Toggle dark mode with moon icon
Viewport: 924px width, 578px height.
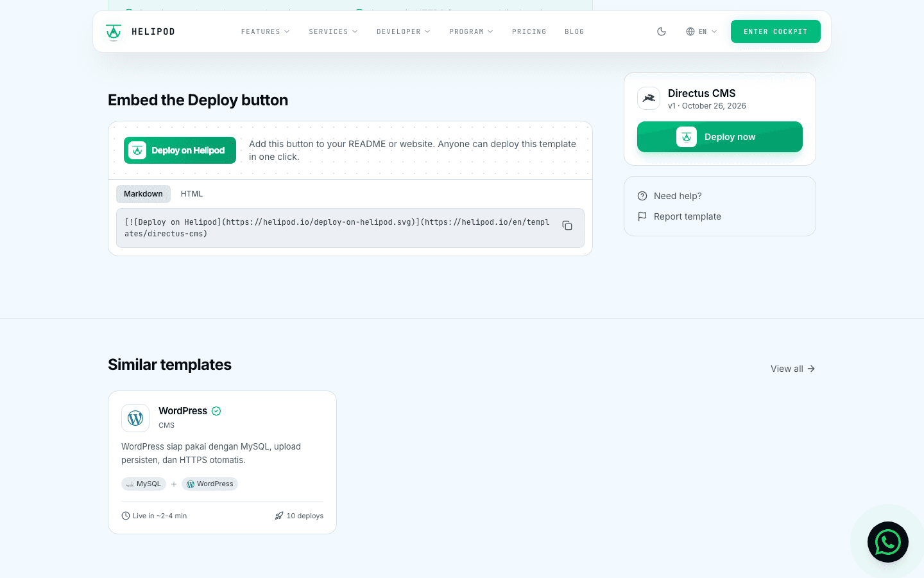pyautogui.click(x=662, y=31)
